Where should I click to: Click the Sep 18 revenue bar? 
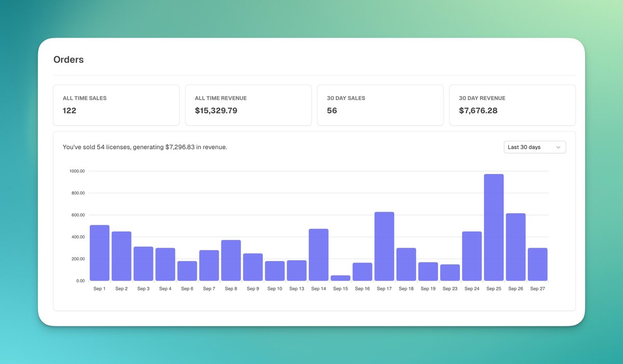point(406,264)
